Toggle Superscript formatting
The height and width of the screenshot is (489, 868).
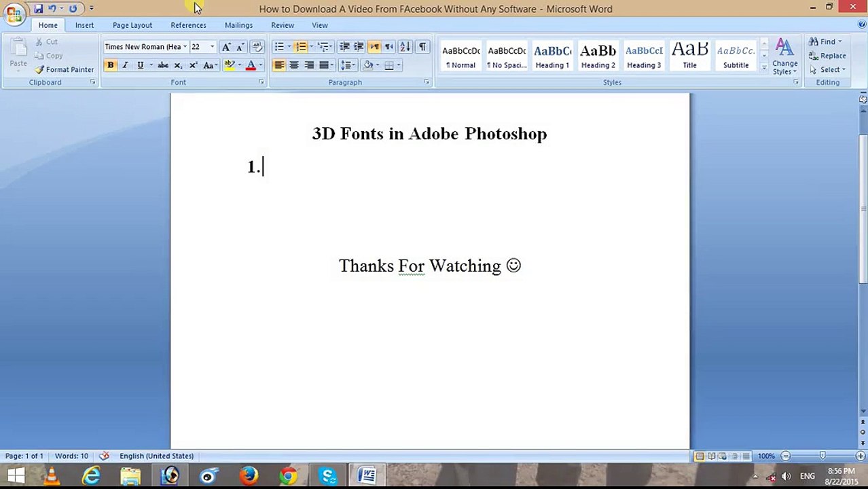(x=193, y=65)
